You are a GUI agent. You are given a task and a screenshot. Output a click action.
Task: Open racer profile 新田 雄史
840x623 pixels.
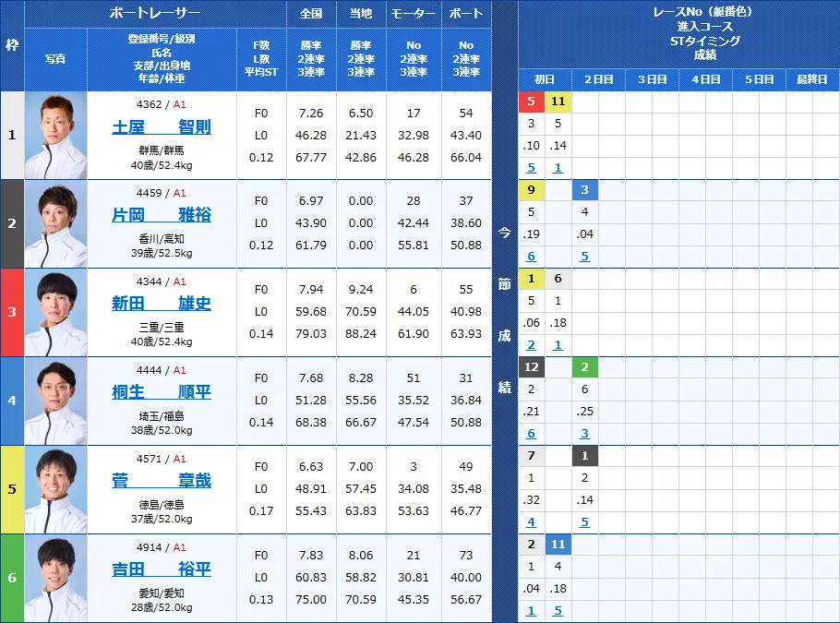pyautogui.click(x=162, y=304)
